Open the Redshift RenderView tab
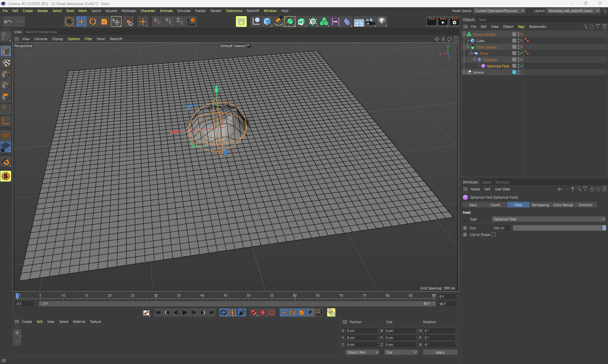 pyautogui.click(x=41, y=32)
